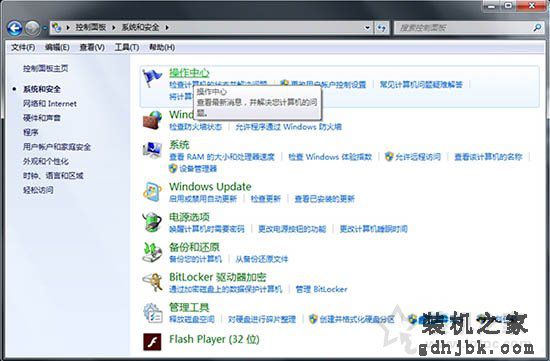Image resolution: width=550 pixels, height=361 pixels.
Task: Click the 搜索控制面板 search box
Action: 468,28
